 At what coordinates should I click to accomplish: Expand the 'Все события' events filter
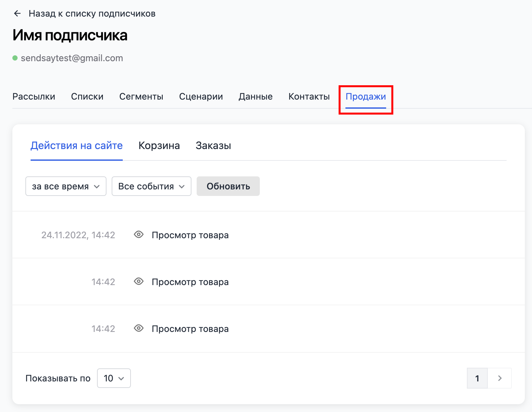(x=151, y=186)
